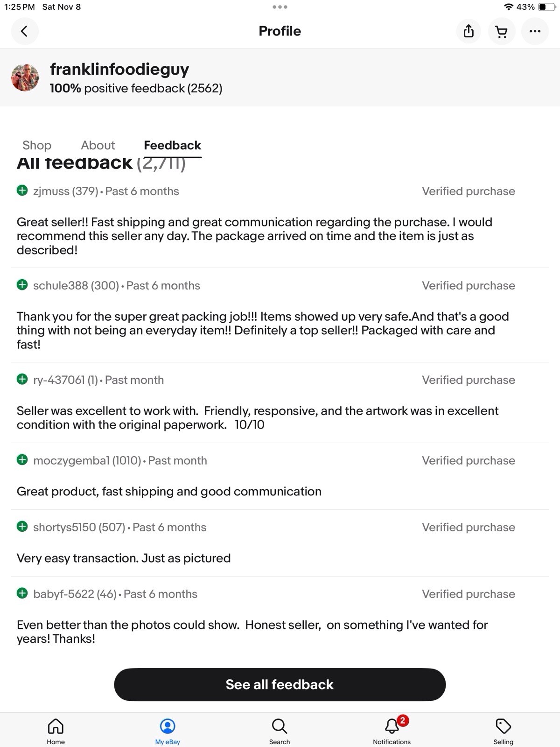The image size is (560, 747).
Task: Open the shopping cart
Action: (x=501, y=31)
